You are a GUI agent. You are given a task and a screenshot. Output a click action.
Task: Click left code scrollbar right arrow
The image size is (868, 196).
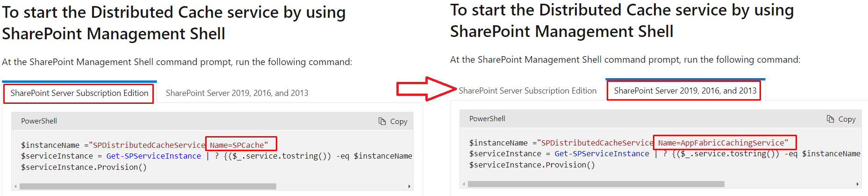coord(409,186)
